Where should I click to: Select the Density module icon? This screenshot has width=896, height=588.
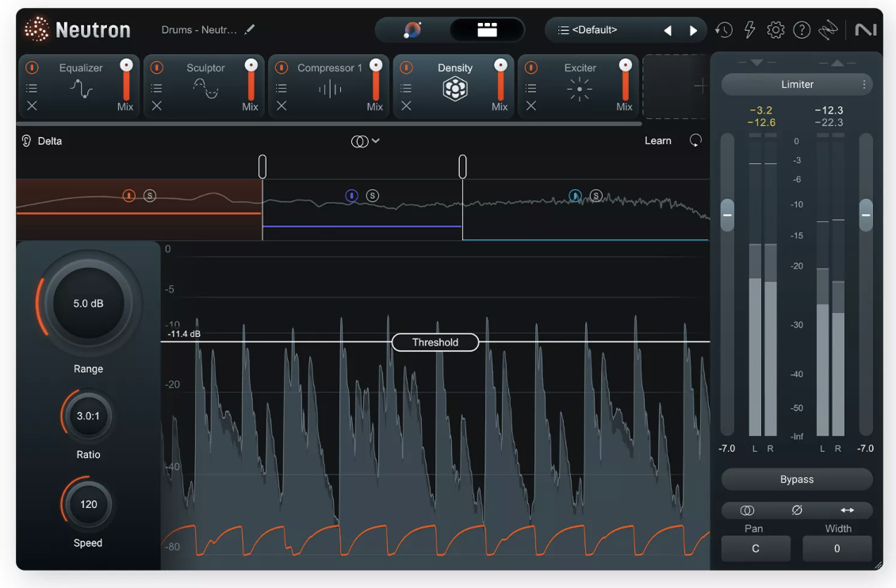pos(455,89)
